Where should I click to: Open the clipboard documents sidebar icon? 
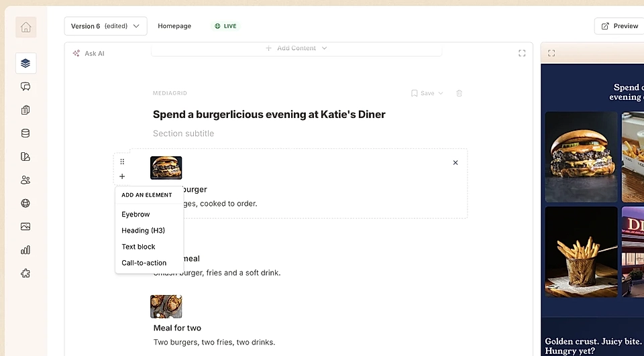[25, 110]
